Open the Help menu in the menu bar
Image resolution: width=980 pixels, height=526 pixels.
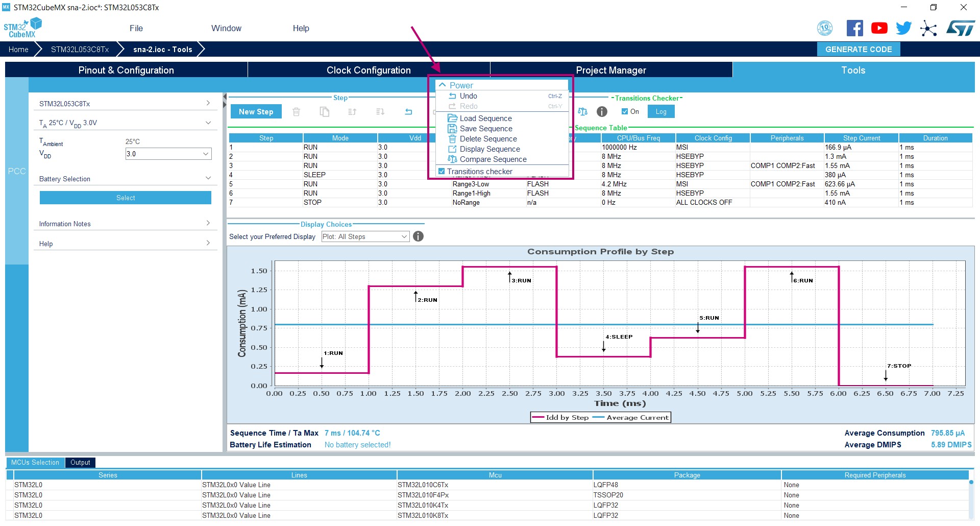[301, 29]
